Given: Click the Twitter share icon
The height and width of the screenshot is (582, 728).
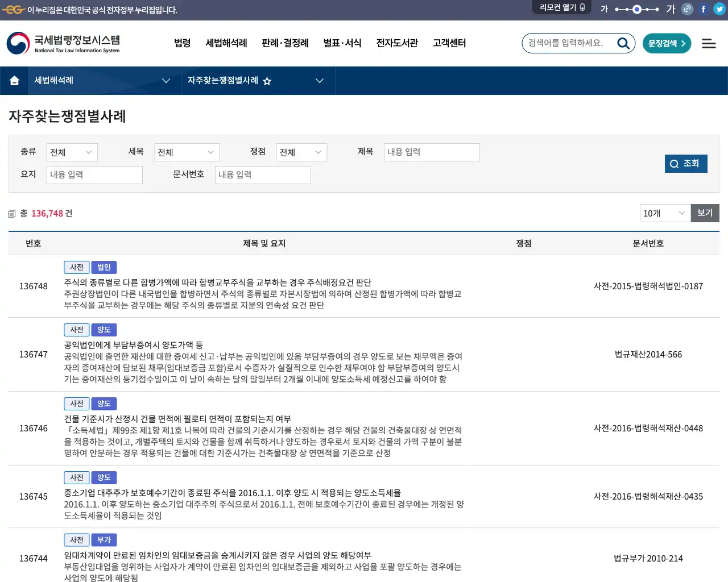Looking at the screenshot, I should point(719,9).
